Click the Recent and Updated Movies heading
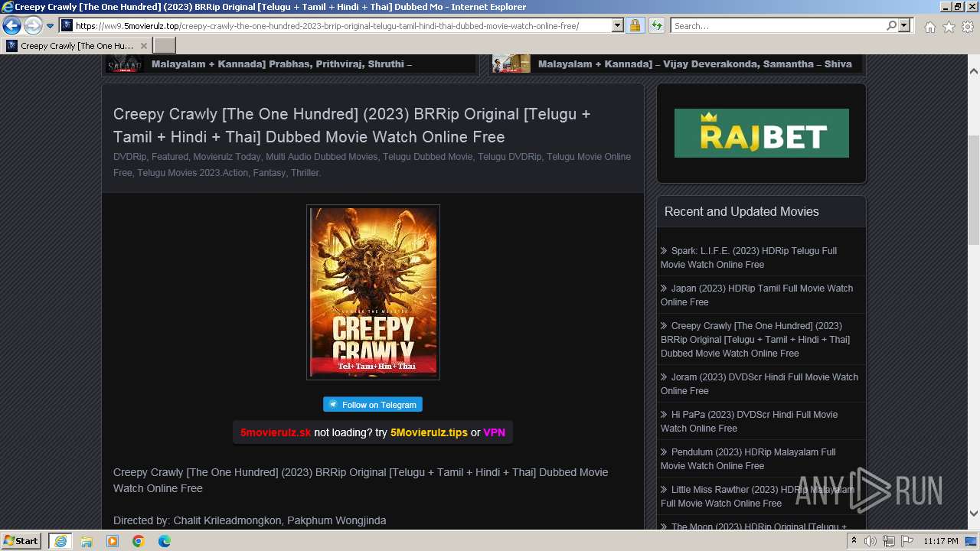 pos(741,211)
